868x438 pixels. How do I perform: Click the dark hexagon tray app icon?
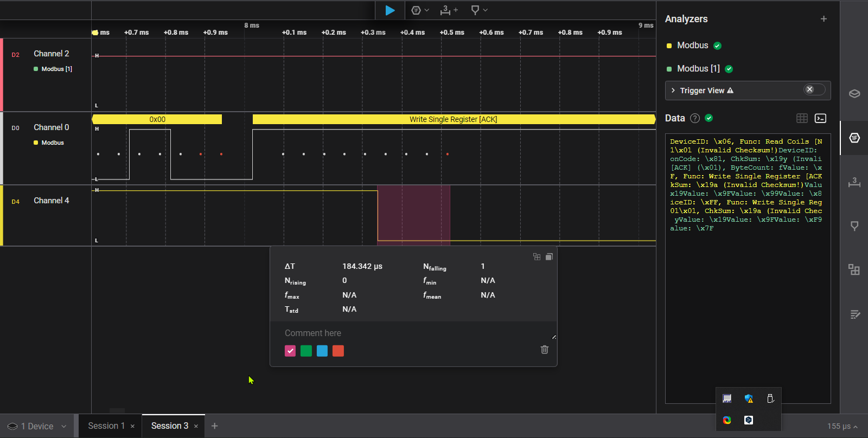[749, 420]
